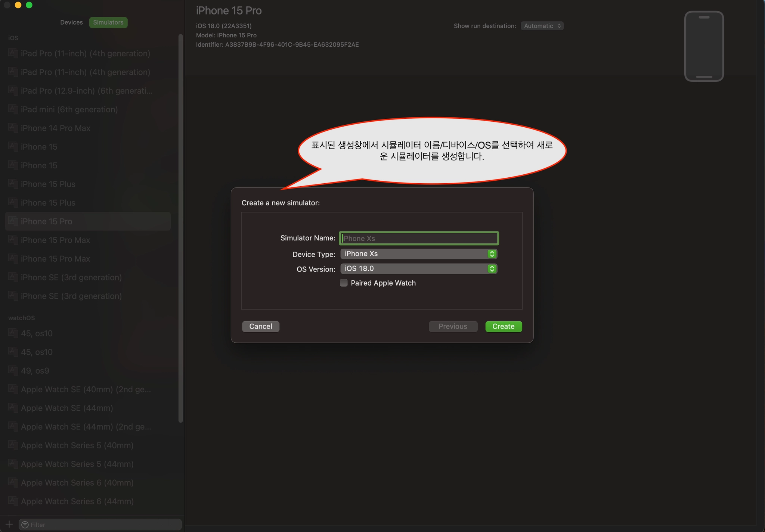Click the Apple Watch Series 6 (40mm) icon
Image resolution: width=765 pixels, height=532 pixels.
[x=13, y=483]
